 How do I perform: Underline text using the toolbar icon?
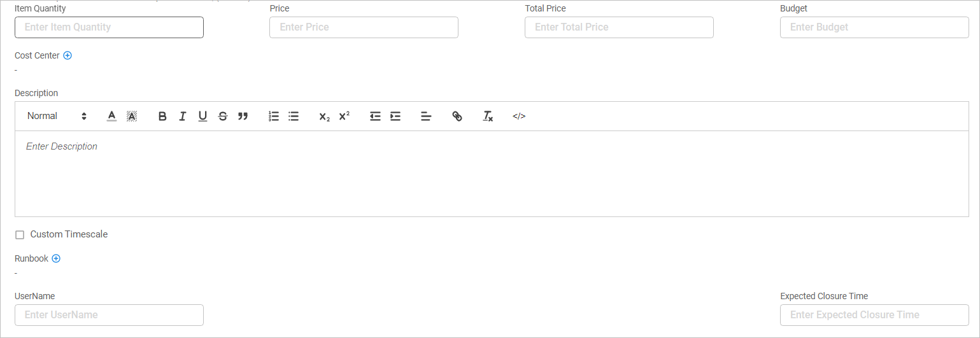[x=202, y=116]
